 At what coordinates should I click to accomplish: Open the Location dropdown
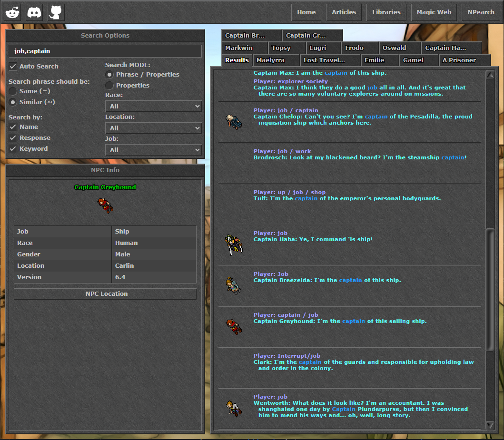tap(153, 128)
